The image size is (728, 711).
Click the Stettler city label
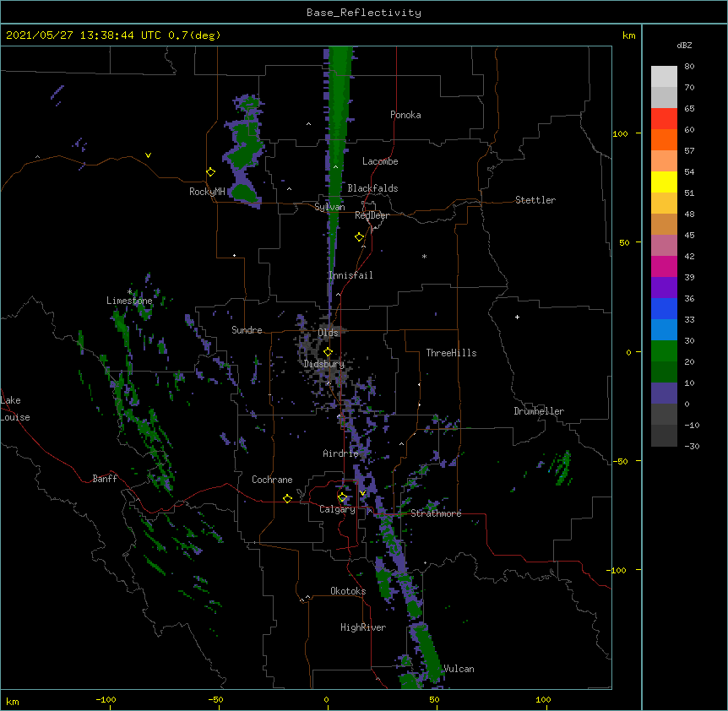(x=535, y=200)
